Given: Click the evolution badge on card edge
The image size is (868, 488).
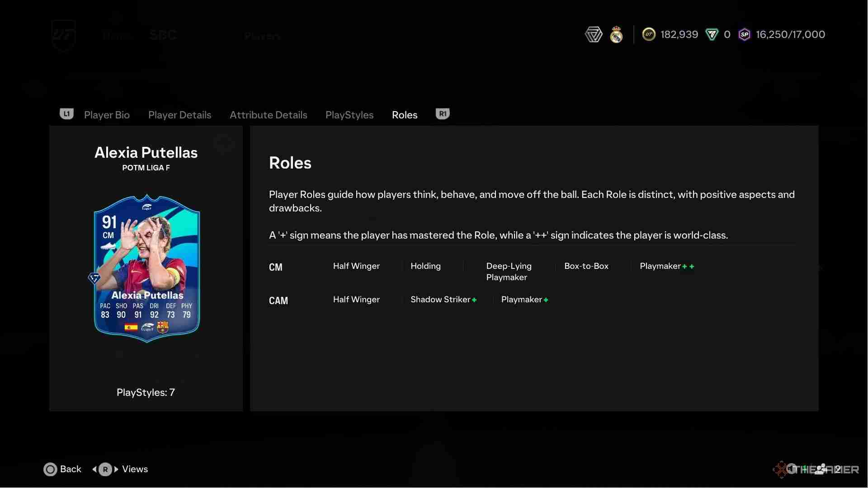Looking at the screenshot, I should tap(94, 278).
